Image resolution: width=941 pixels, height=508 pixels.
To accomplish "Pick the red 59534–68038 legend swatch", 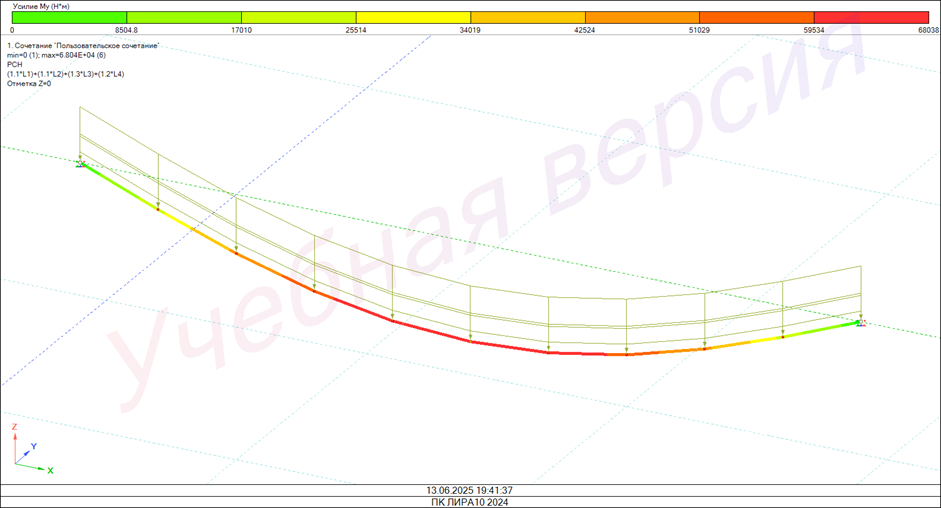I will (x=871, y=17).
